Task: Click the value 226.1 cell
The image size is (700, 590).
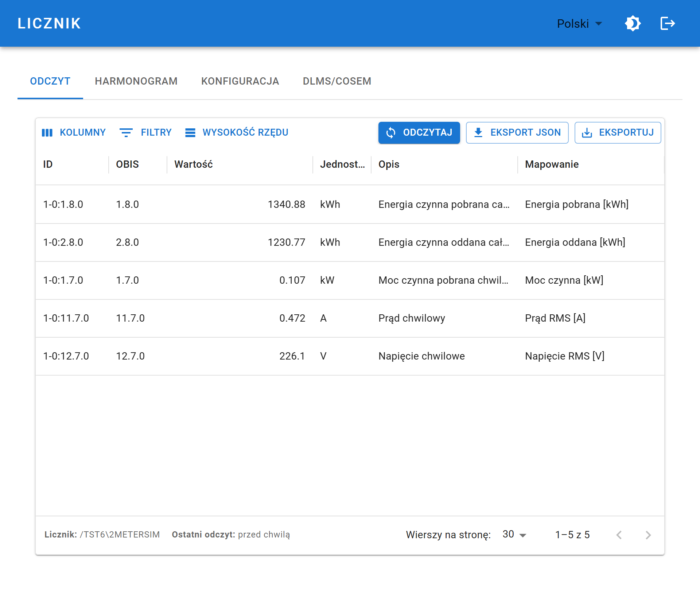Action: pos(240,356)
